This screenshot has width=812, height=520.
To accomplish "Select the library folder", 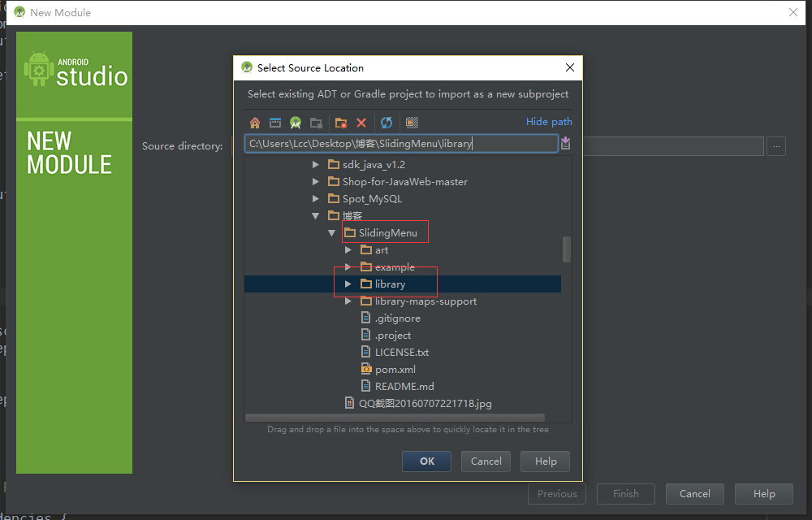I will (x=383, y=284).
